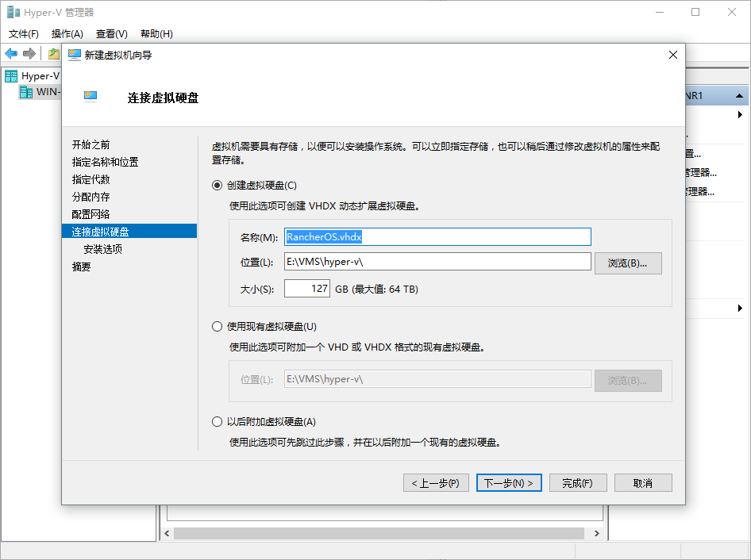Click the grayed-out 浏览(B)... button for existing disk
This screenshot has width=751, height=560.
(x=628, y=381)
